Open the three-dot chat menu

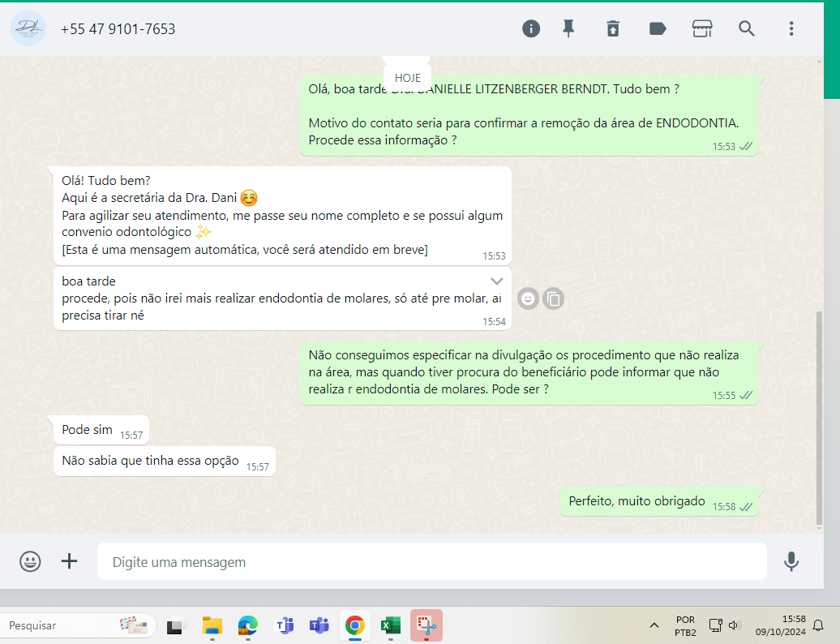coord(791,28)
